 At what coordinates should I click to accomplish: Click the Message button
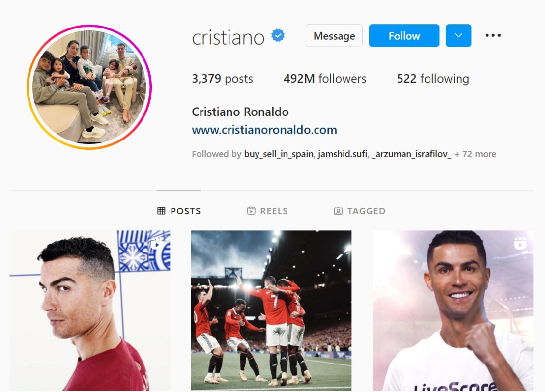(334, 35)
